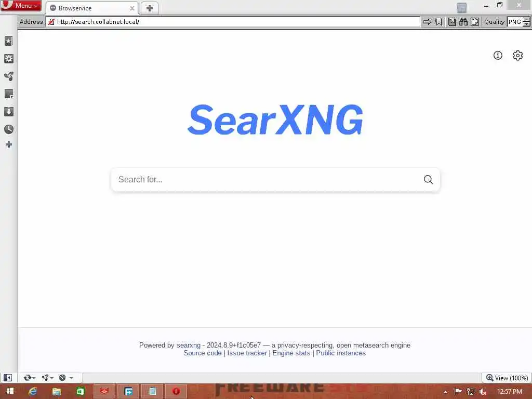
Task: Toggle the sidebar panel button in status bar
Action: [x=8, y=378]
